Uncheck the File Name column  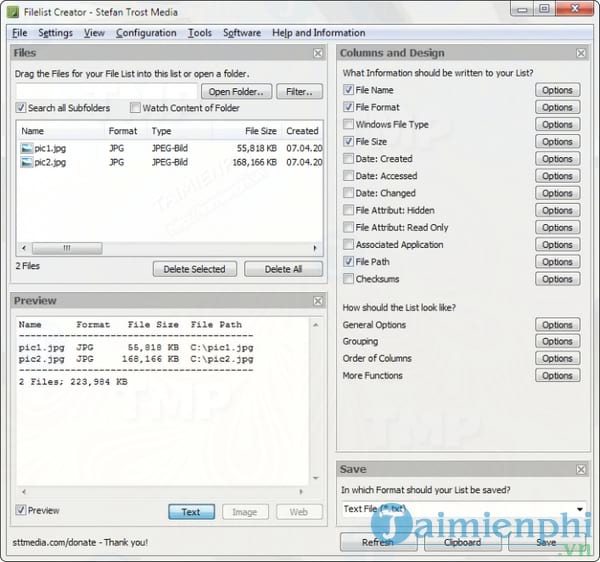click(348, 90)
